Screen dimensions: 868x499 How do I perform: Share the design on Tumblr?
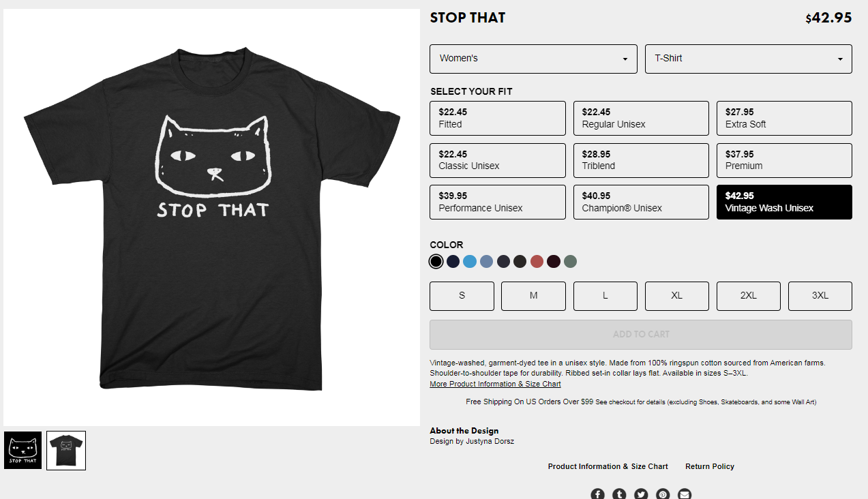tap(619, 494)
